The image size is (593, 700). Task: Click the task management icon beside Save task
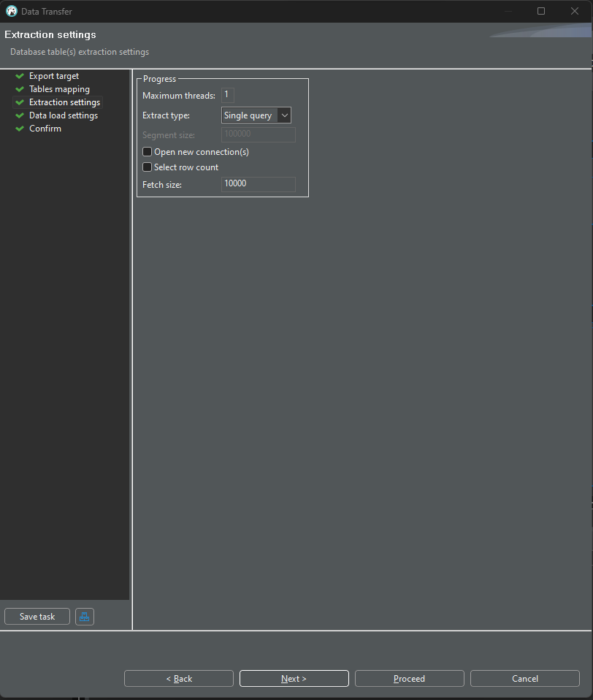[84, 617]
